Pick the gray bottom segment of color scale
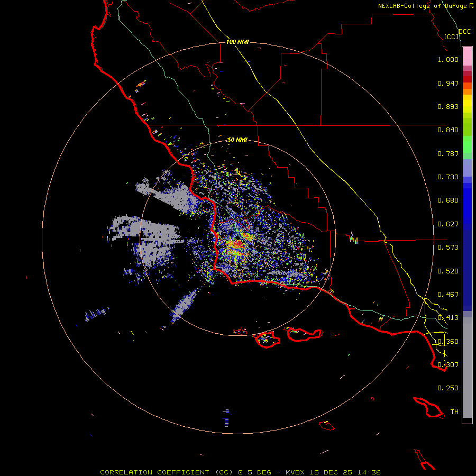The image size is (476, 476). click(x=467, y=368)
